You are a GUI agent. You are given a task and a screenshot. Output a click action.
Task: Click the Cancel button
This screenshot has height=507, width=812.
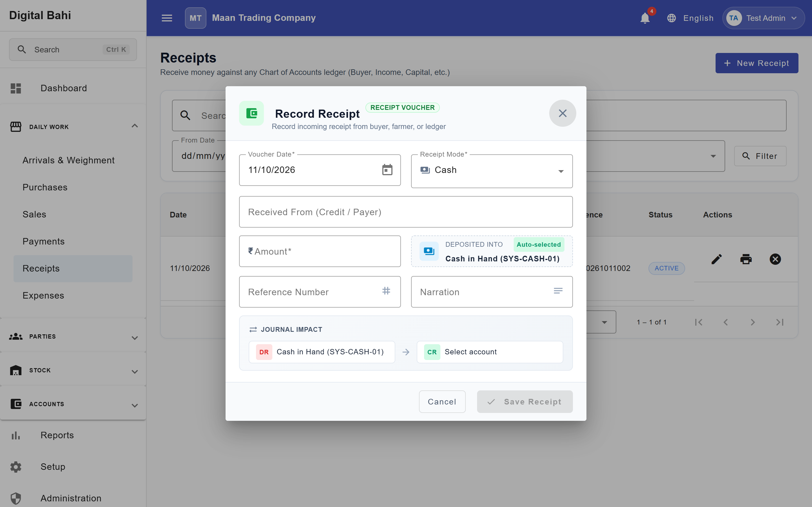point(442,401)
